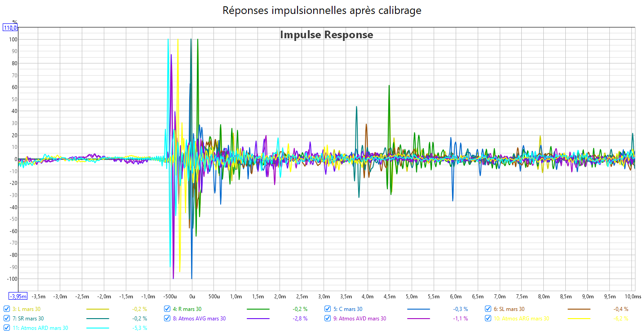
Task: Uncheck the 3: L mars 30 trace
Action: [x=6, y=309]
